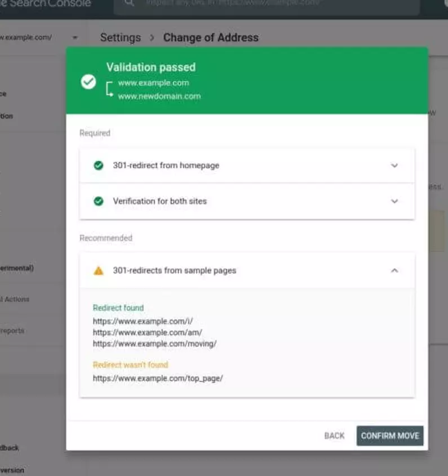
Task: Click the 301-redirects from sample pages label
Action: click(x=175, y=270)
